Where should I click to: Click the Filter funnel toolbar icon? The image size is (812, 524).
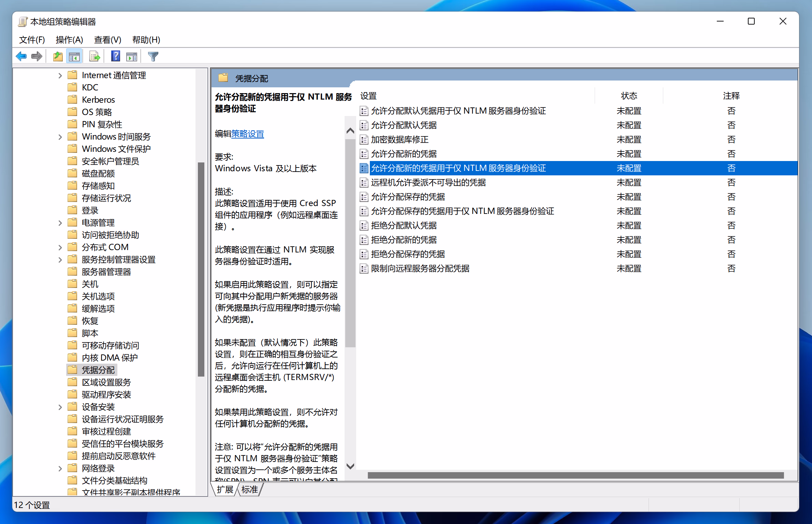pyautogui.click(x=153, y=56)
